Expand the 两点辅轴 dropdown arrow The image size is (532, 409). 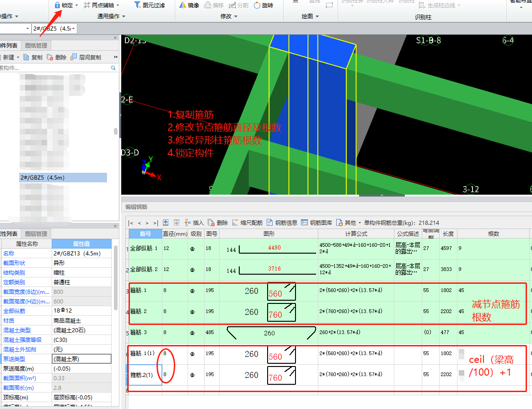(118, 5)
